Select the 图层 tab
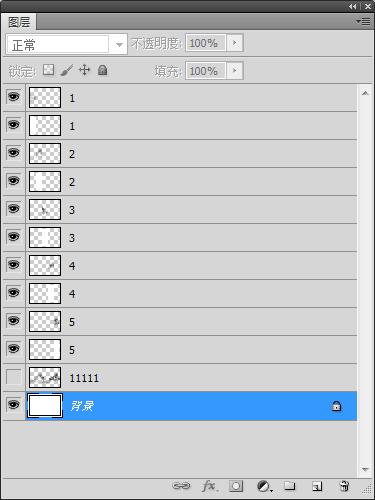375x500 pixels. (19, 22)
